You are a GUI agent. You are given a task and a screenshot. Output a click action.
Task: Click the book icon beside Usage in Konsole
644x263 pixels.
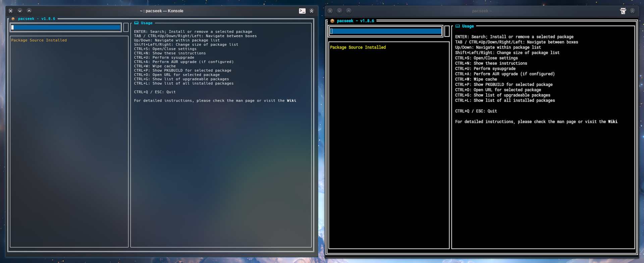(x=137, y=23)
